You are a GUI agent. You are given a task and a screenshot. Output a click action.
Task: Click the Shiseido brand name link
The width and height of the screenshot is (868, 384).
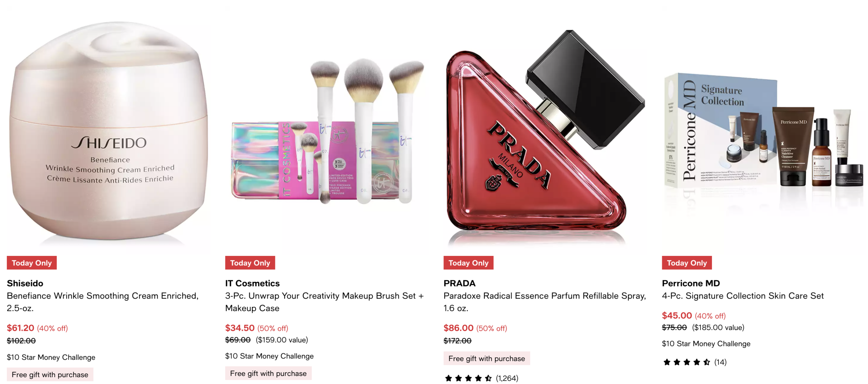pos(25,283)
